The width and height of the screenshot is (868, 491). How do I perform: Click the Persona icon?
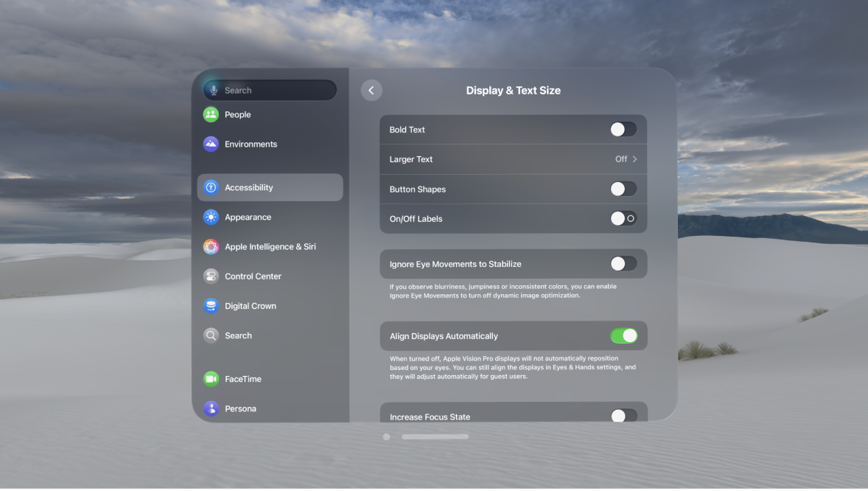point(211,408)
